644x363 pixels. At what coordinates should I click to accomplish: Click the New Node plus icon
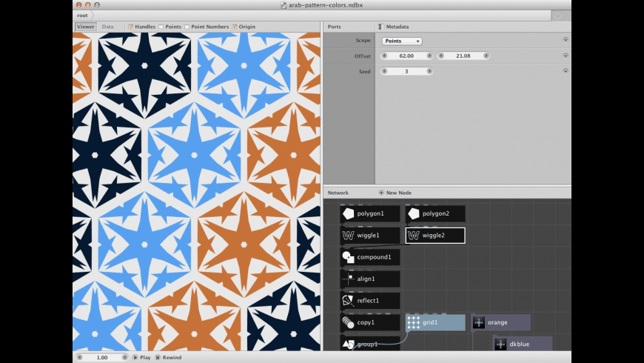pyautogui.click(x=381, y=193)
